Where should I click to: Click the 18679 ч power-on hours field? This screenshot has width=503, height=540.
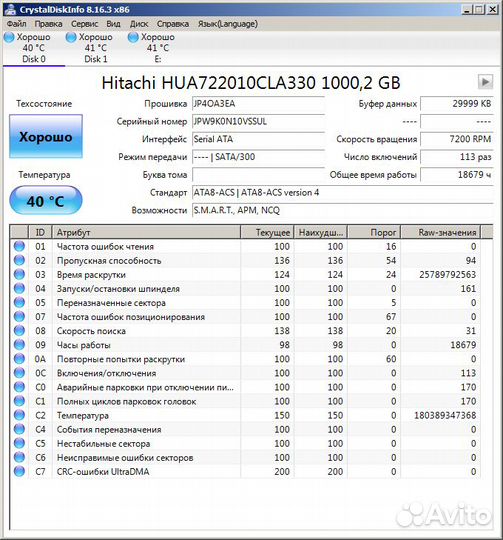point(457,175)
